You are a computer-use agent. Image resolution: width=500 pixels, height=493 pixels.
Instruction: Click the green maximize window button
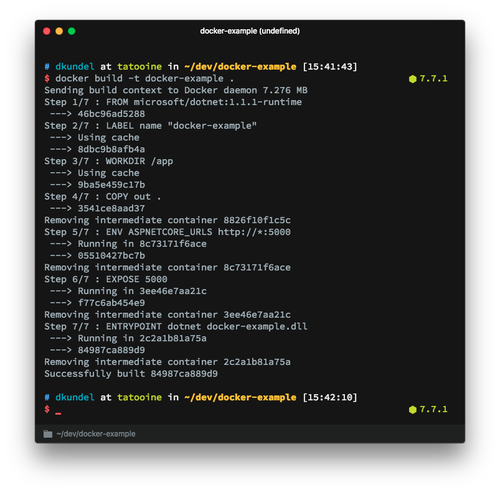click(x=72, y=31)
